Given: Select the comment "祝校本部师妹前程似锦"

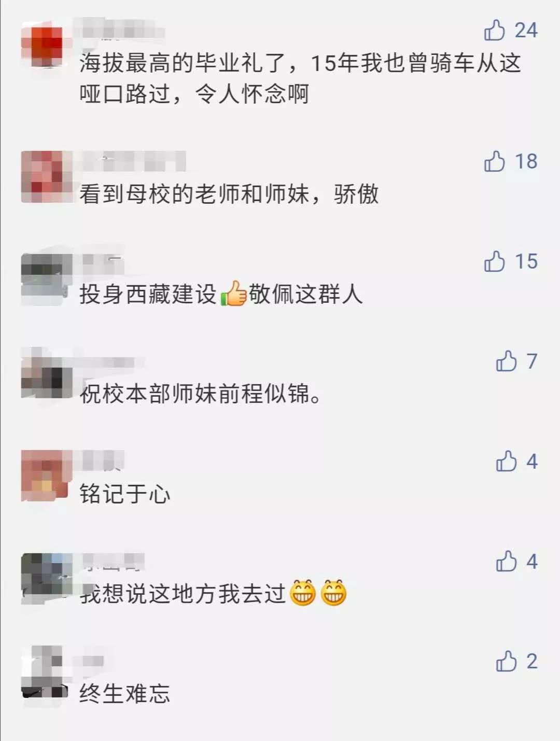Looking at the screenshot, I should tap(201, 394).
